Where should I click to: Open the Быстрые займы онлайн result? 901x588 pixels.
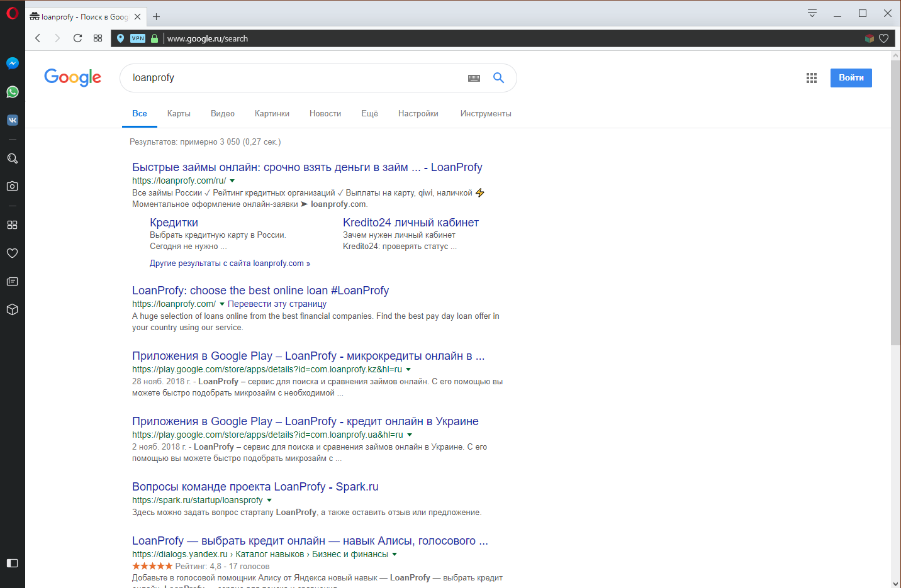point(307,167)
